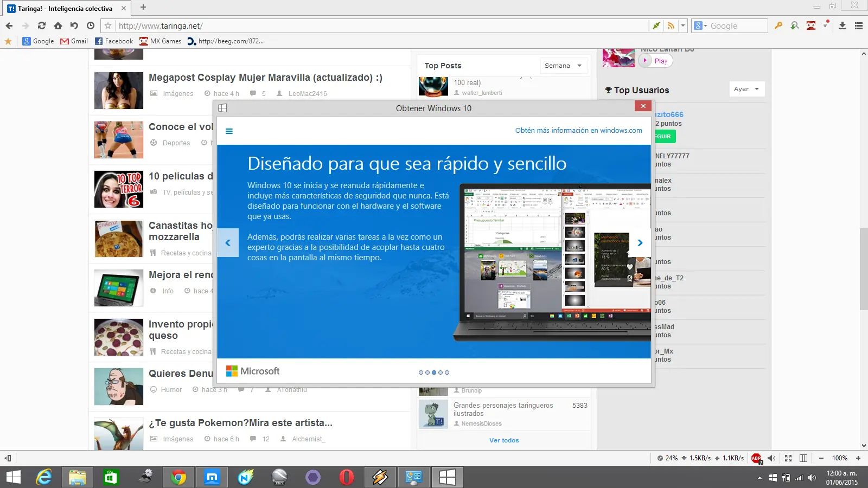Screen dimensions: 868x488
Task: Click the browser forward arrow
Action: [x=25, y=25]
